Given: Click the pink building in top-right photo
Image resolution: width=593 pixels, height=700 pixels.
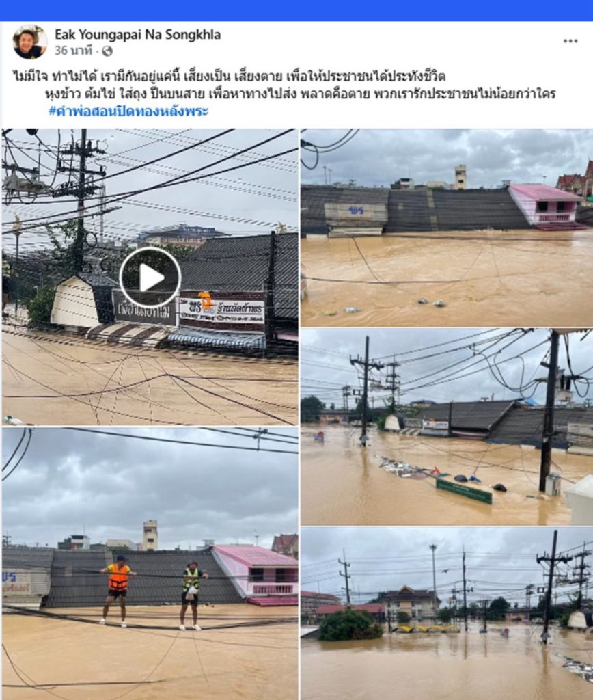Looking at the screenshot, I should point(546,206).
